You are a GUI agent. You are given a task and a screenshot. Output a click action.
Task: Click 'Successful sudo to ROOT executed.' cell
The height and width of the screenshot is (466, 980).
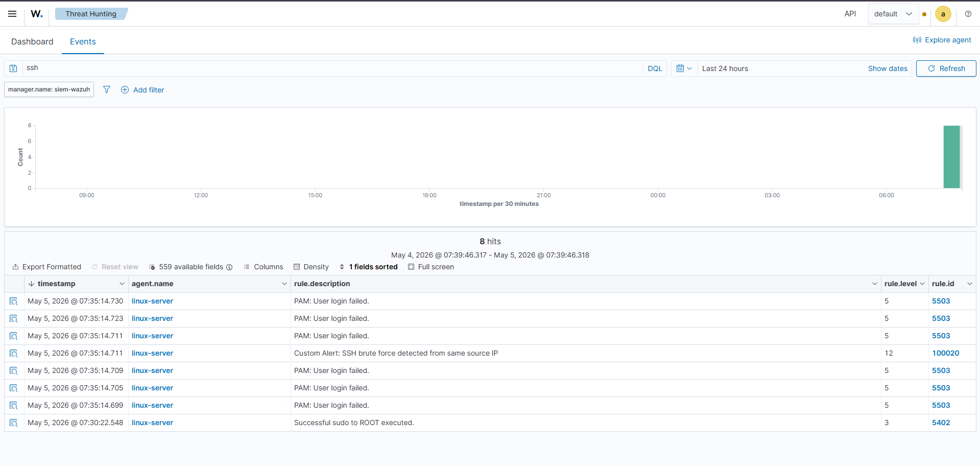coord(354,423)
